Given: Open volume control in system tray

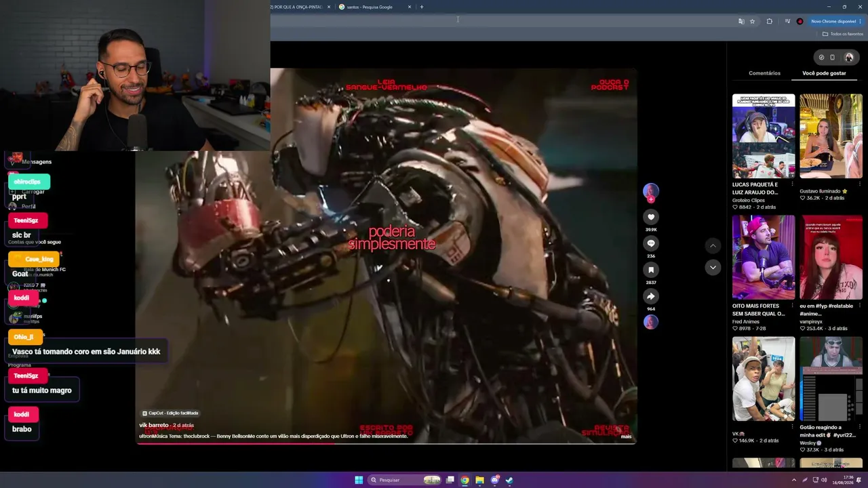Looking at the screenshot, I should click(824, 480).
